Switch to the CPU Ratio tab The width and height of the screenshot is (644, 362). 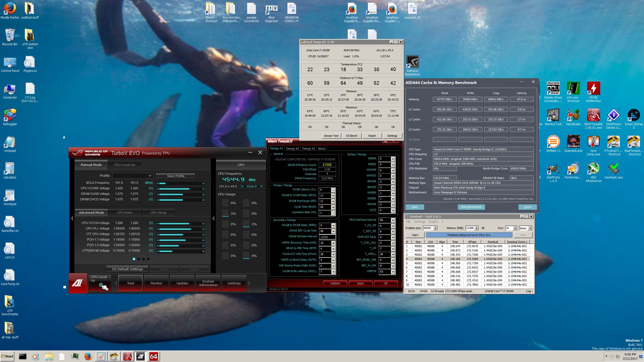125,213
